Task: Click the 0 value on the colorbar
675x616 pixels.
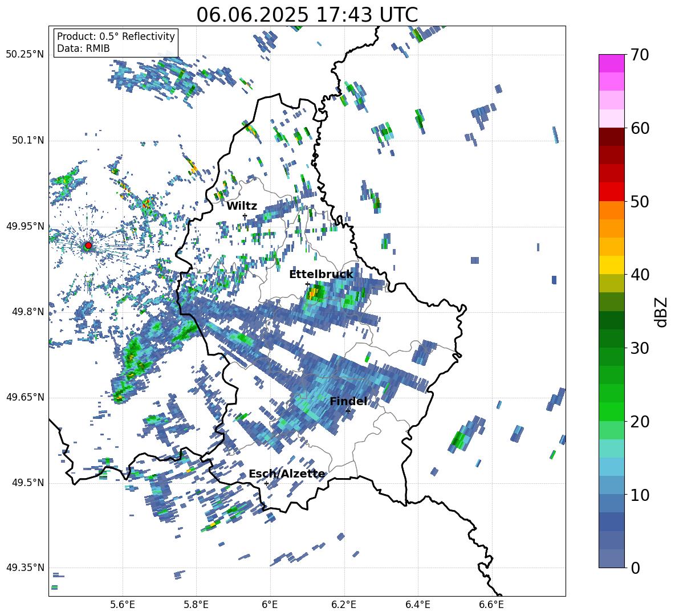Action: coord(635,568)
